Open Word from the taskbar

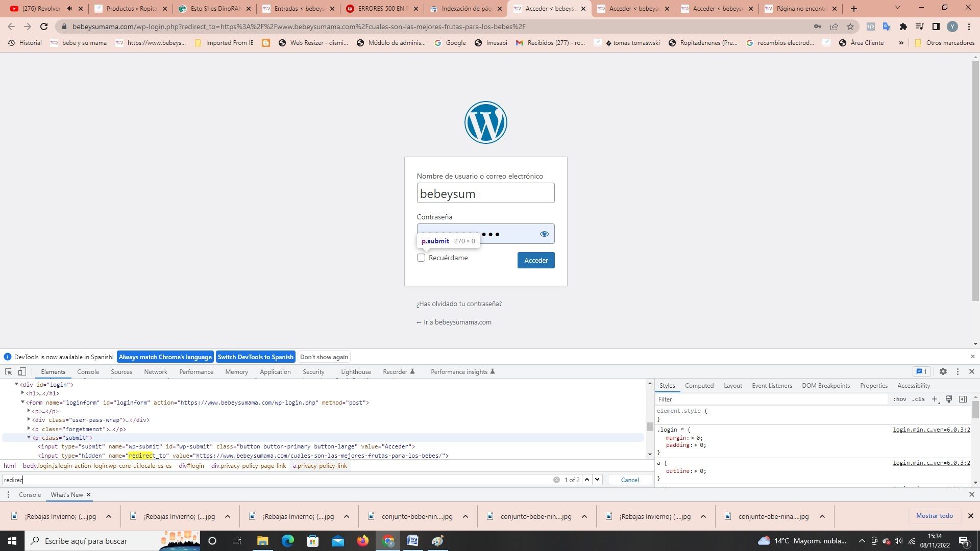click(413, 541)
